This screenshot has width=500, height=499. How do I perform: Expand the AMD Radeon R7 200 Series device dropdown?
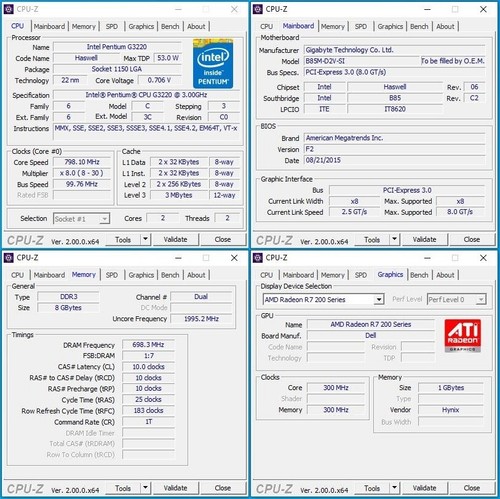click(379, 299)
